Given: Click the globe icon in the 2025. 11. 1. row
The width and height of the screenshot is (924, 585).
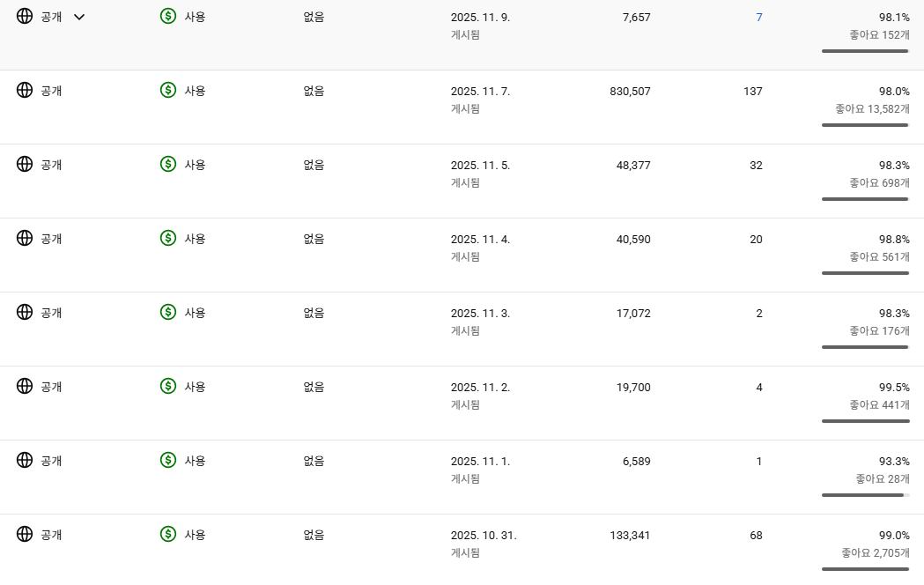Looking at the screenshot, I should (x=25, y=460).
